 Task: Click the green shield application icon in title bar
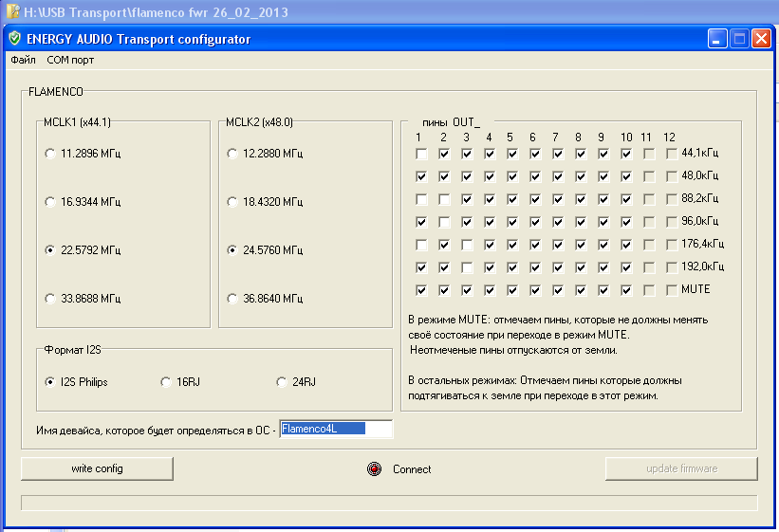tap(15, 38)
